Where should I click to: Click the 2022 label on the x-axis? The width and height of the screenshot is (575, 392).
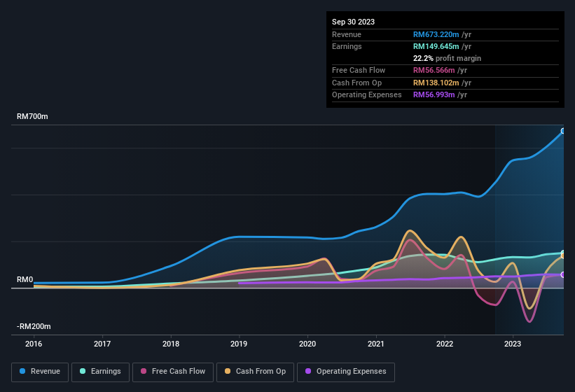445,344
